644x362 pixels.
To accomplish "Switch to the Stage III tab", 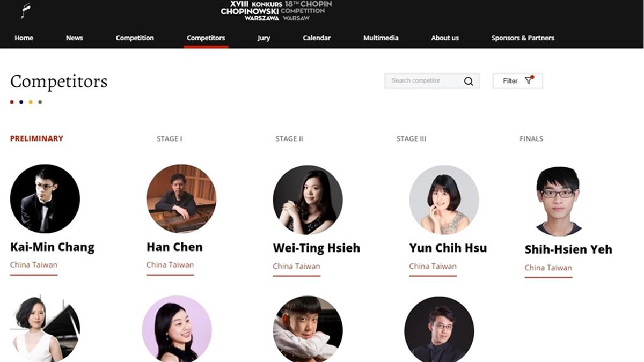I will point(411,138).
